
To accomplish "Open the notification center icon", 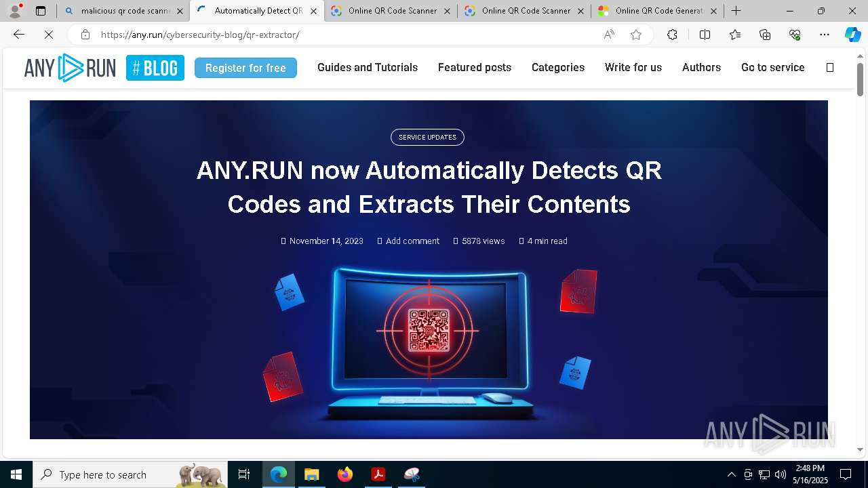I will click(x=846, y=474).
